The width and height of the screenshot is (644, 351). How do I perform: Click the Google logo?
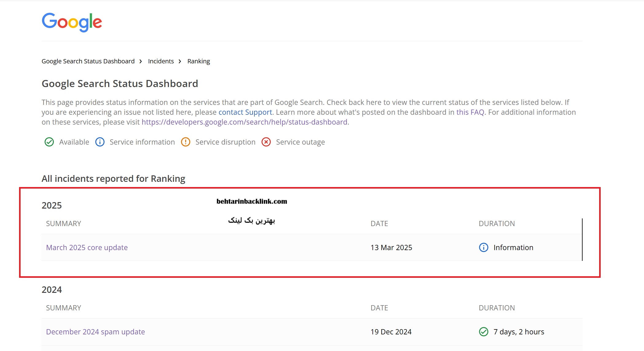tap(72, 22)
